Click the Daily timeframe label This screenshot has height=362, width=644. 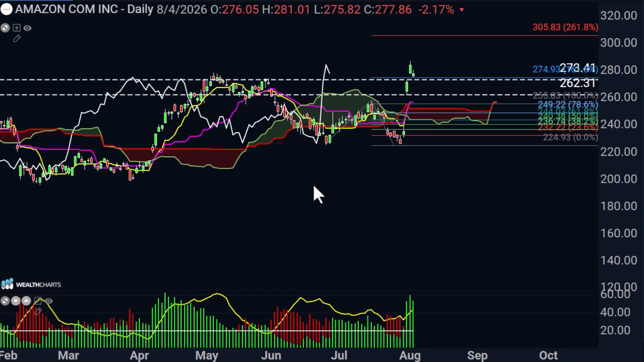coord(140,9)
